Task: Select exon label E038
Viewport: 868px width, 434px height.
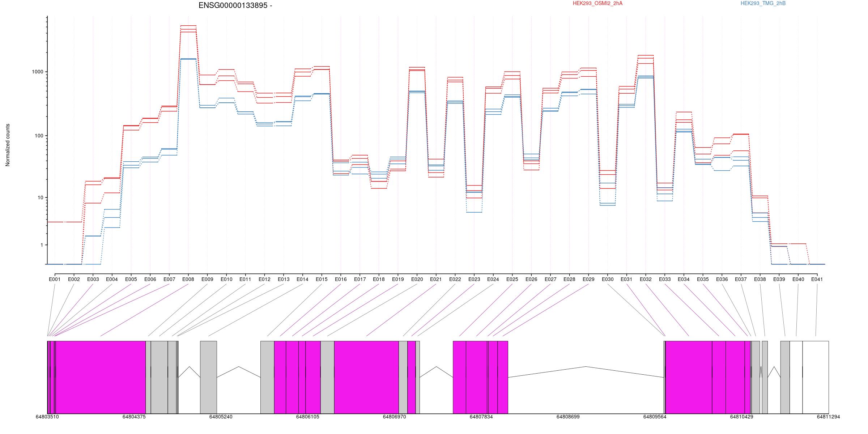Action: (760, 279)
